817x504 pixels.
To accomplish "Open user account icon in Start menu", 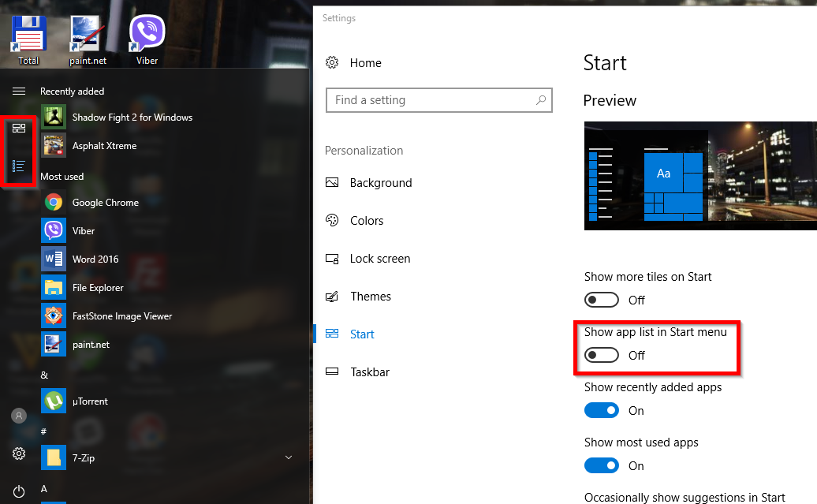I will tap(19, 416).
